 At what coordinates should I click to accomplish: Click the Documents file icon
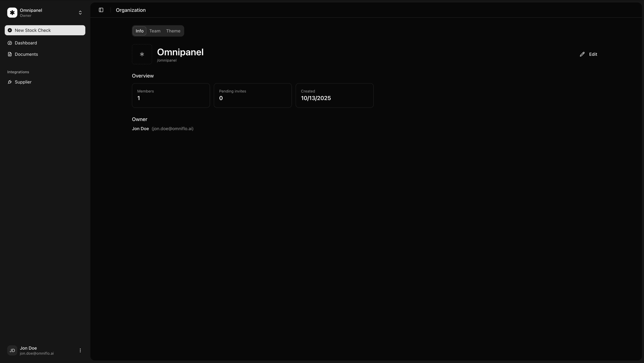10,54
